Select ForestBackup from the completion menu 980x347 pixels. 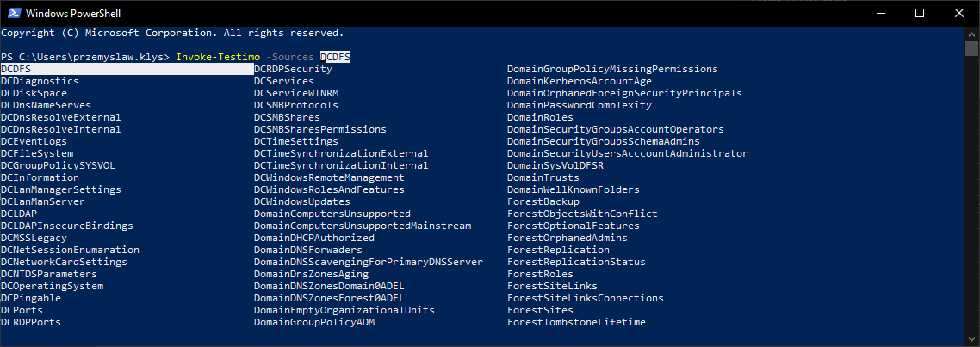pos(543,201)
